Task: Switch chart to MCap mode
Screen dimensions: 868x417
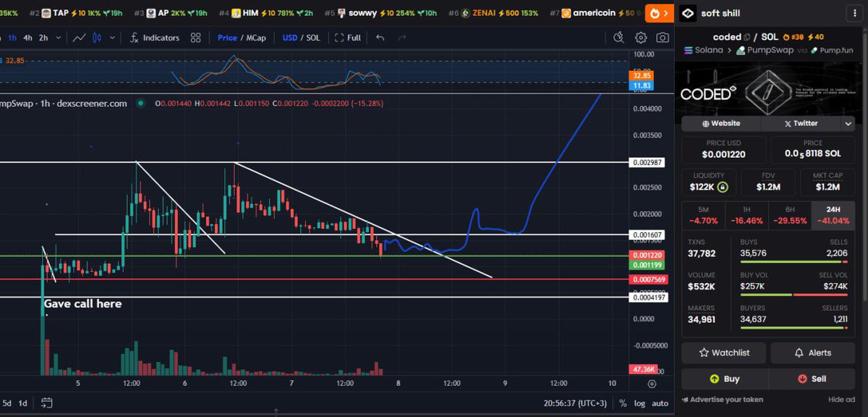Action: pos(258,38)
